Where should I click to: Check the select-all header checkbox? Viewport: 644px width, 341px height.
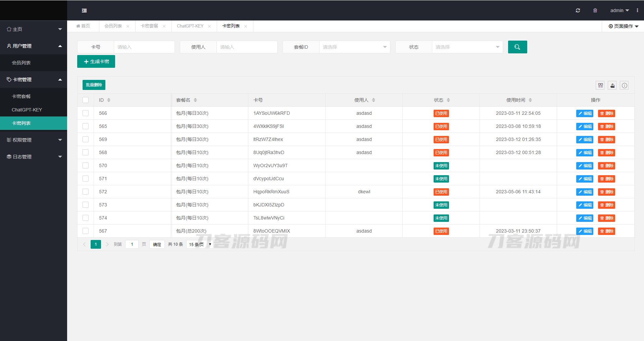pyautogui.click(x=86, y=100)
